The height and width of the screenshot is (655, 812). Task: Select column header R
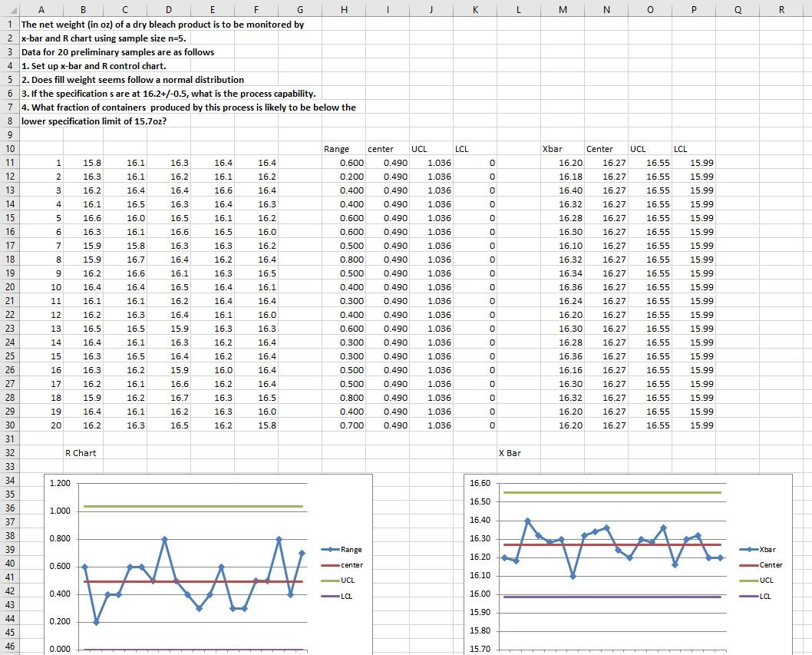tap(781, 9)
